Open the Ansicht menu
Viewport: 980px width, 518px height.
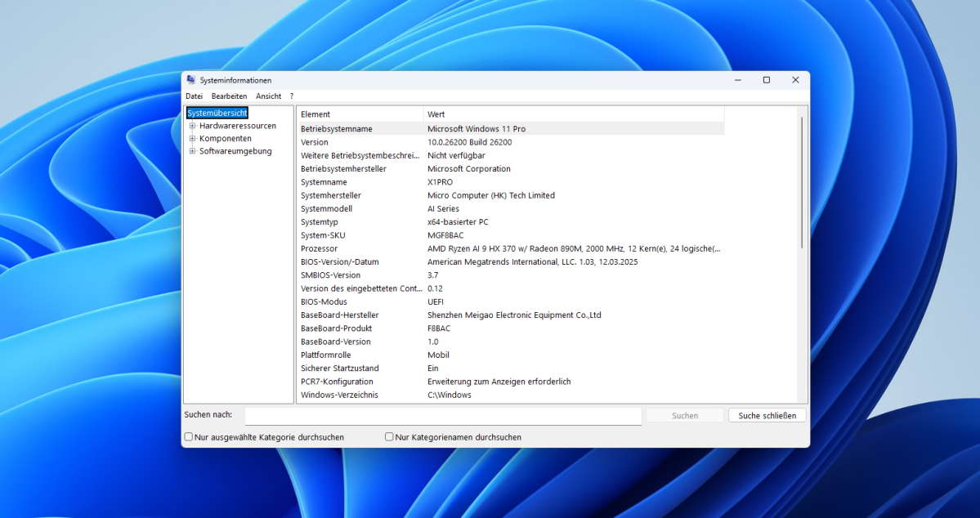[x=268, y=96]
